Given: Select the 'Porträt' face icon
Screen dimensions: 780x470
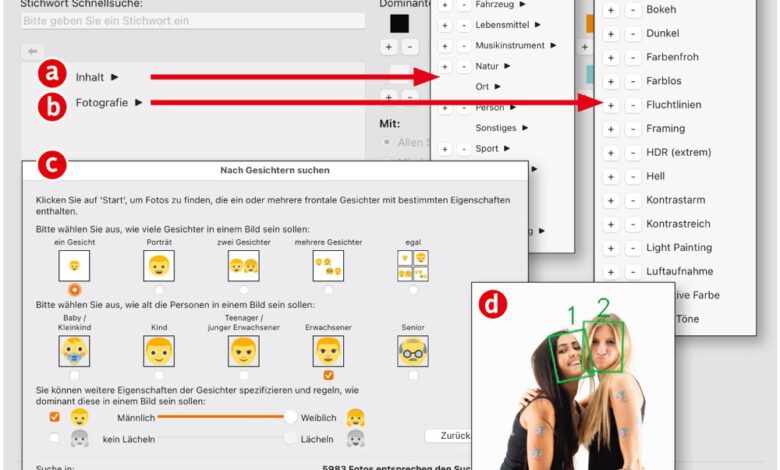Looking at the screenshot, I should click(x=159, y=266).
